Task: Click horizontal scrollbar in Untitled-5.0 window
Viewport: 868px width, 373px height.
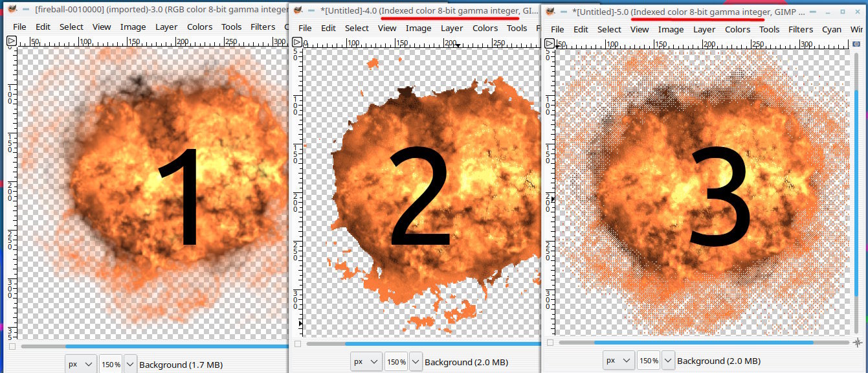Action: tap(703, 343)
